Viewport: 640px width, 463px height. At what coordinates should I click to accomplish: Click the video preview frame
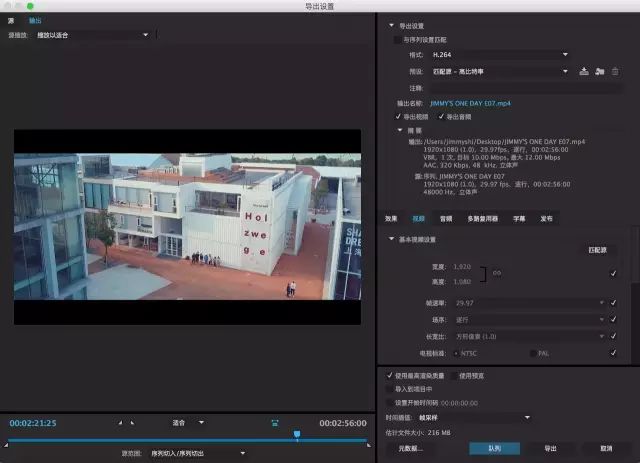coord(187,227)
